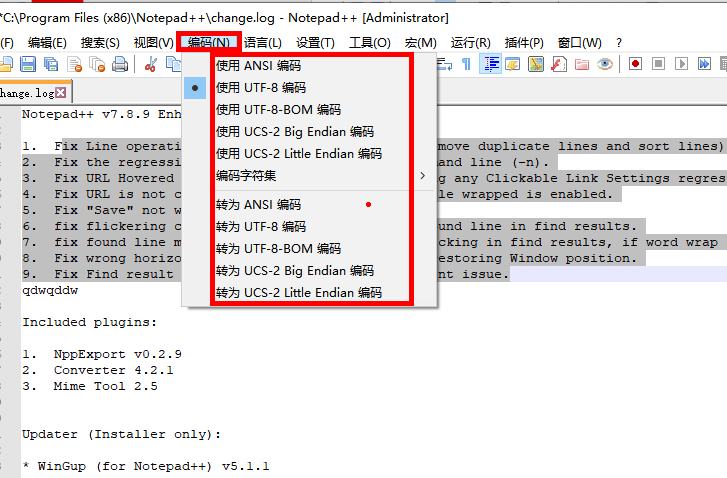This screenshot has height=478, width=727.
Task: Open the 视图(V) menu
Action: [153, 43]
